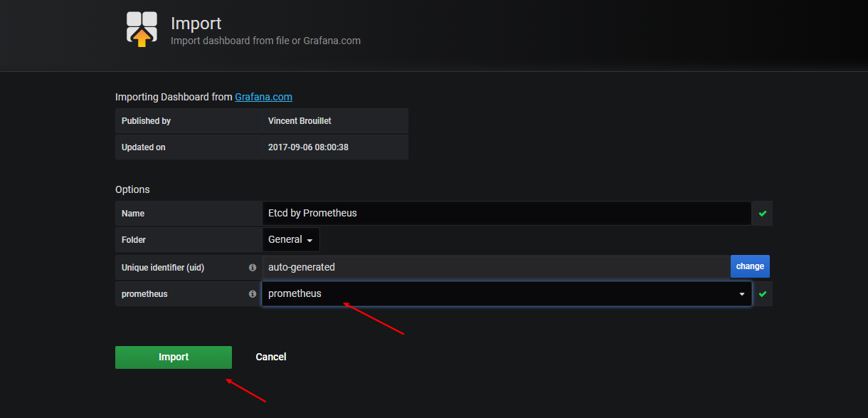The width and height of the screenshot is (868, 418).
Task: Click the auto-generated uid field
Action: [x=496, y=267]
